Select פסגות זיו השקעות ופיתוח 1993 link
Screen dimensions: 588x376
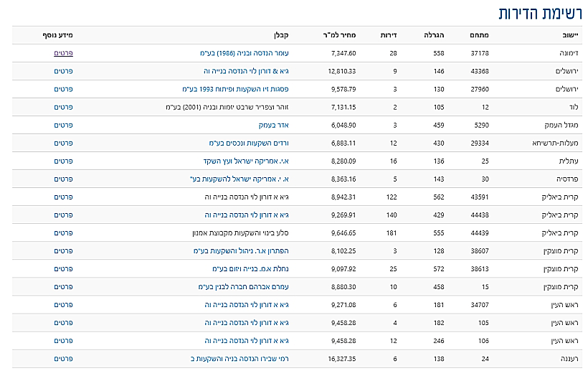point(245,89)
